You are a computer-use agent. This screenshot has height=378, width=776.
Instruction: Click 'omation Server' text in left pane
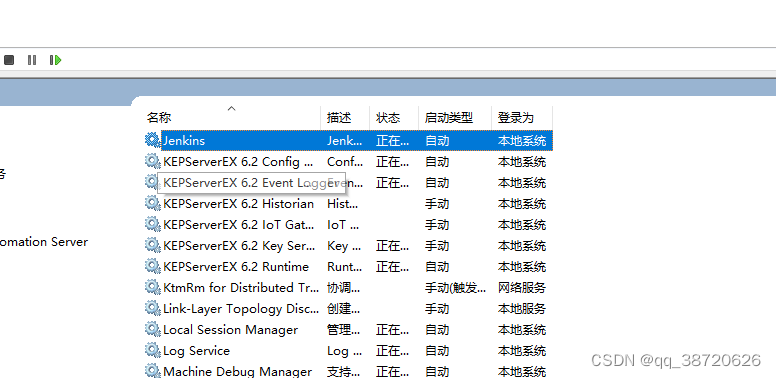(44, 242)
